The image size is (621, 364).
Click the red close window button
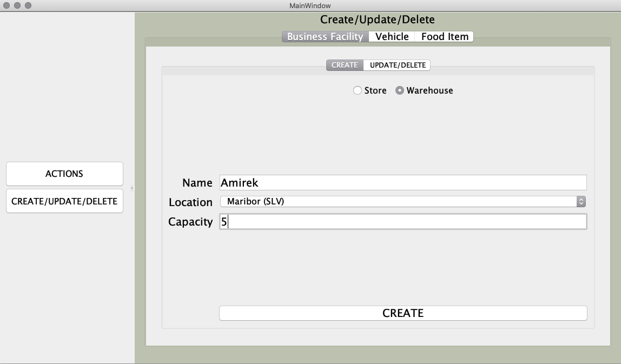coord(6,5)
